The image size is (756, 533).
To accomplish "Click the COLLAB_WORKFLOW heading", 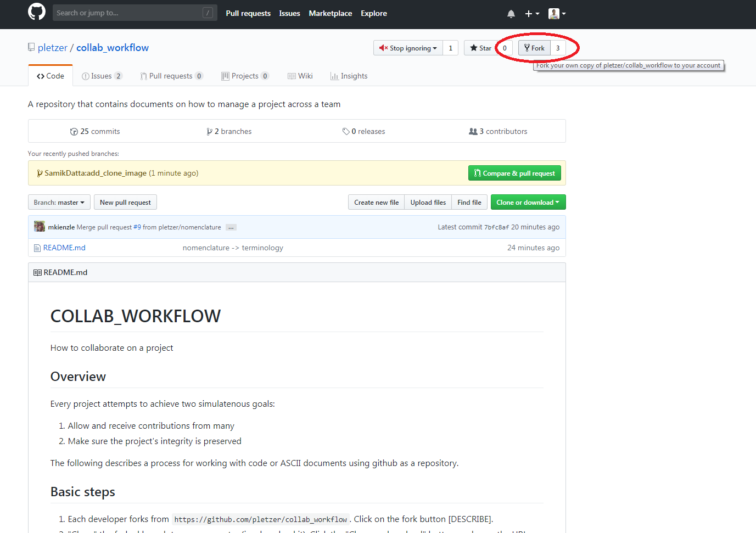I will [x=136, y=316].
